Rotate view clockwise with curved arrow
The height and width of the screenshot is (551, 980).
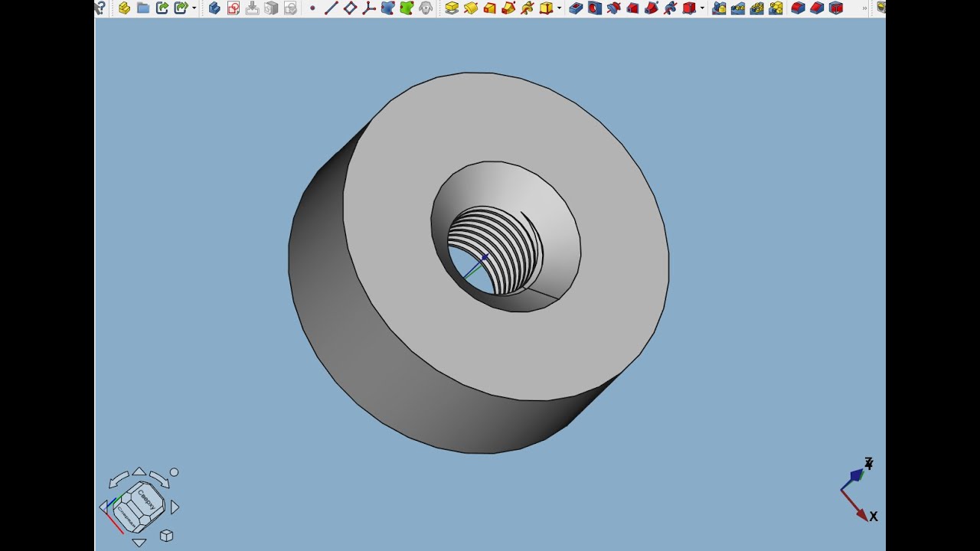(x=159, y=479)
